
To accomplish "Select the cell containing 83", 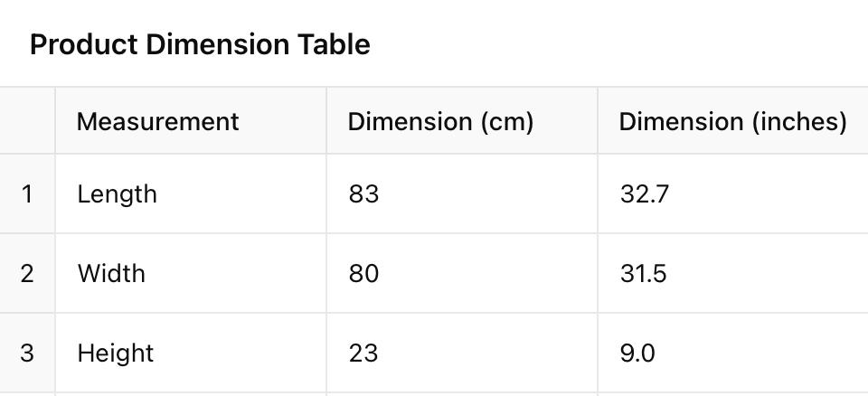I will 363,193.
